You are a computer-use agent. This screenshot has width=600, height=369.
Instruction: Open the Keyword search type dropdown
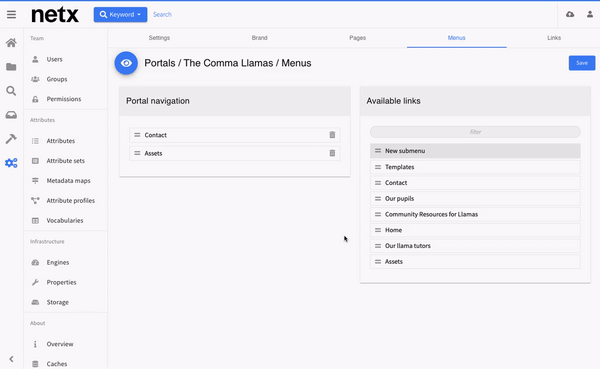coord(120,15)
